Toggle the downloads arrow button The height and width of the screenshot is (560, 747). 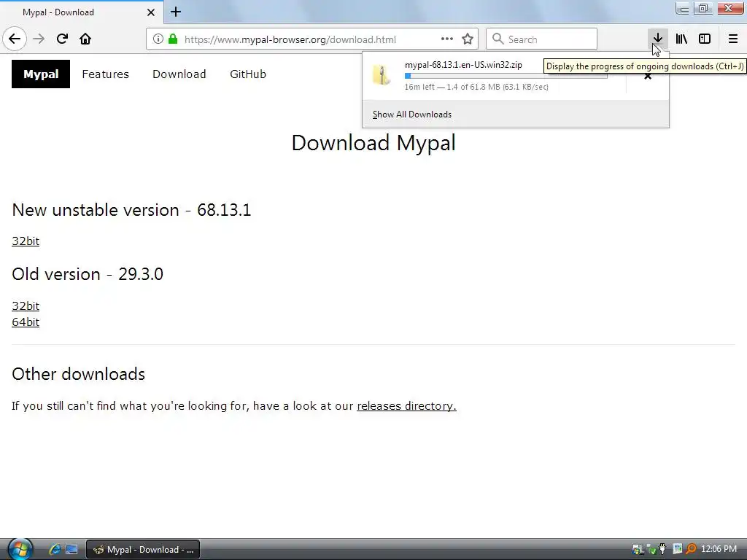click(657, 39)
